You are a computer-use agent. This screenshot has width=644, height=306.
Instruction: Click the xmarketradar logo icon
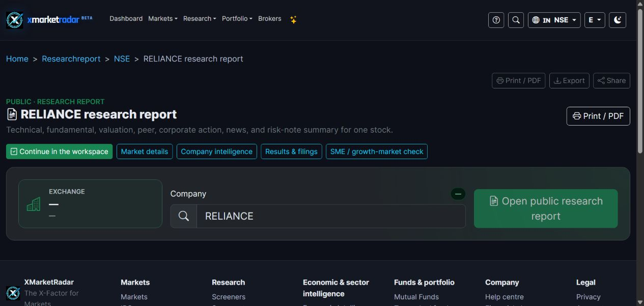pyautogui.click(x=14, y=20)
